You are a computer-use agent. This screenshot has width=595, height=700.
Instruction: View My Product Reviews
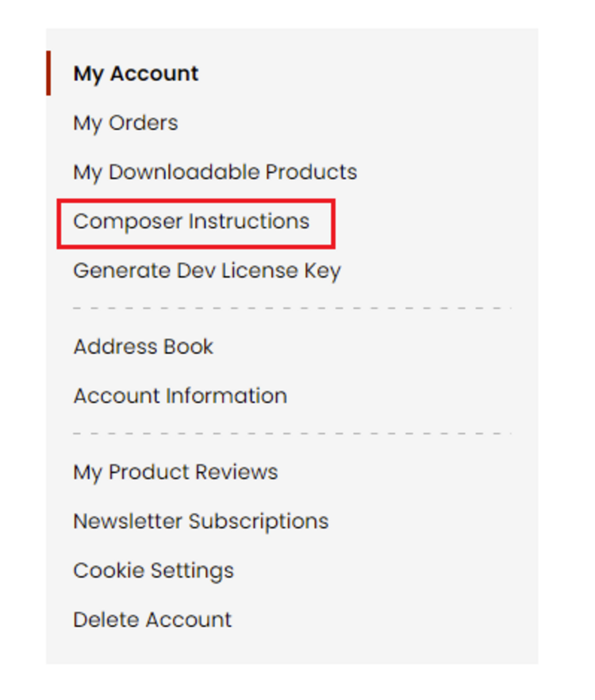pos(175,472)
